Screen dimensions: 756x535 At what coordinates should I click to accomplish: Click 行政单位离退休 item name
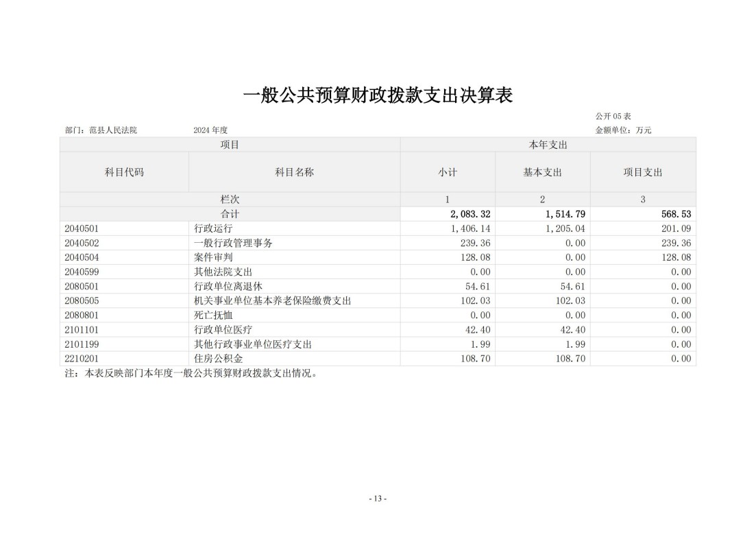(228, 287)
